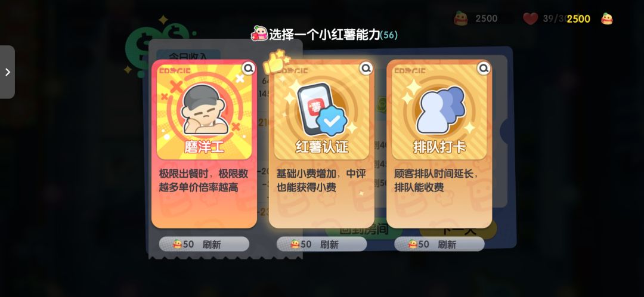This screenshot has width=644, height=297.
Task: Click the red heart stamina icon
Action: [x=531, y=18]
